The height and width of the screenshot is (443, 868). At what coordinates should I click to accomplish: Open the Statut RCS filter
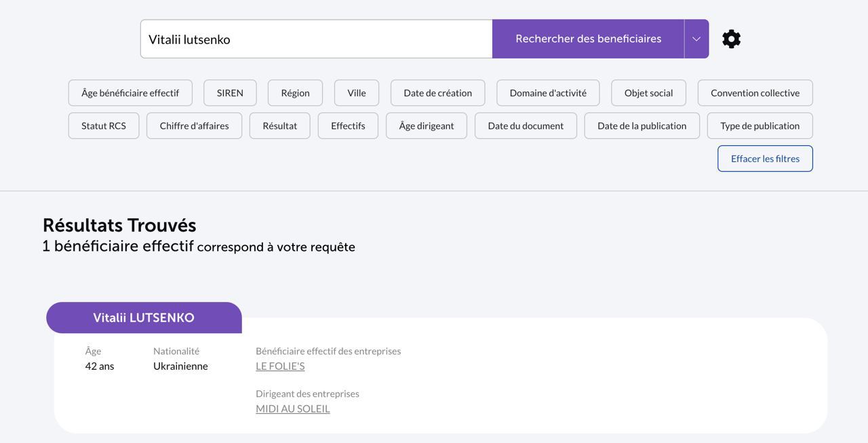click(x=104, y=126)
